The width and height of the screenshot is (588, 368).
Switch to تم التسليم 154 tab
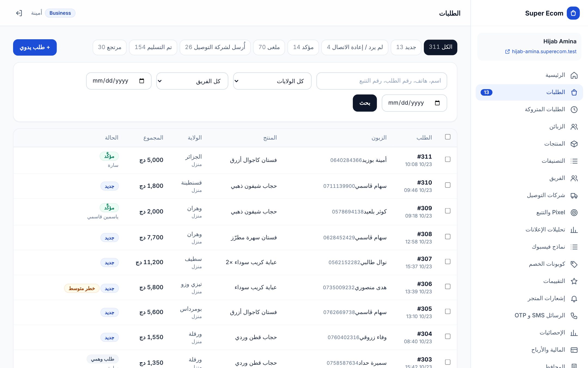153,47
